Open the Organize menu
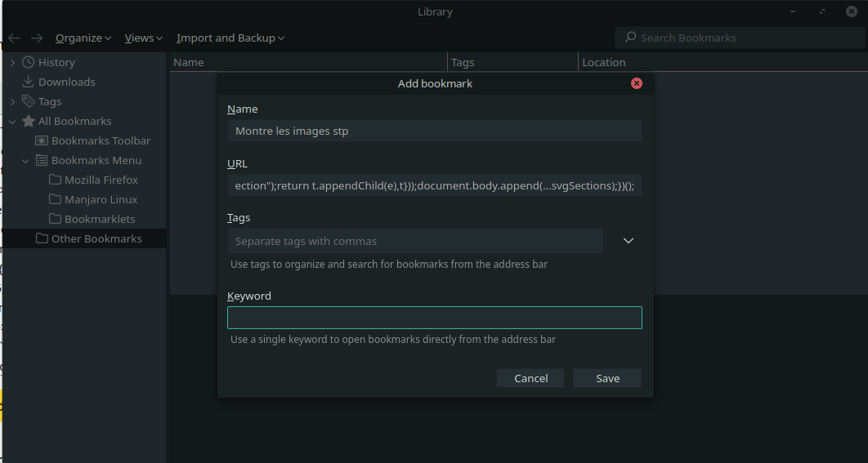The height and width of the screenshot is (463, 868). pyautogui.click(x=83, y=38)
